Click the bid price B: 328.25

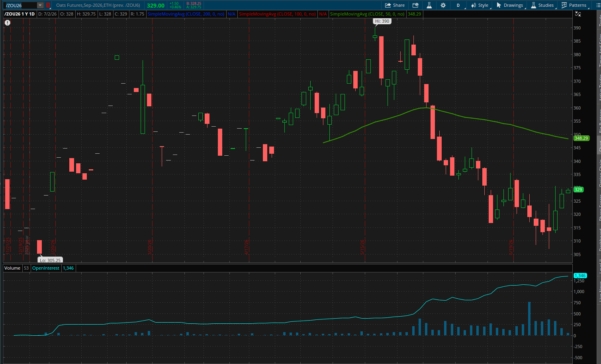pyautogui.click(x=194, y=3)
